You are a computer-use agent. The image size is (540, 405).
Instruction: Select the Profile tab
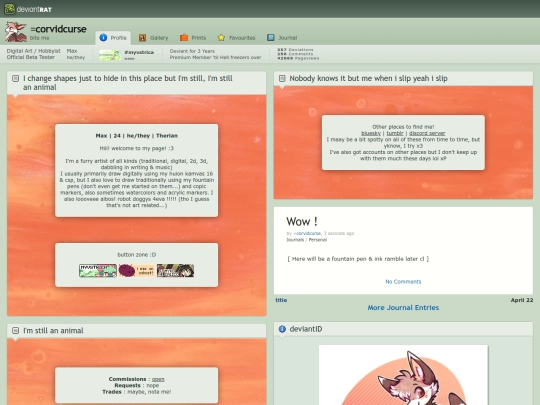click(x=113, y=38)
